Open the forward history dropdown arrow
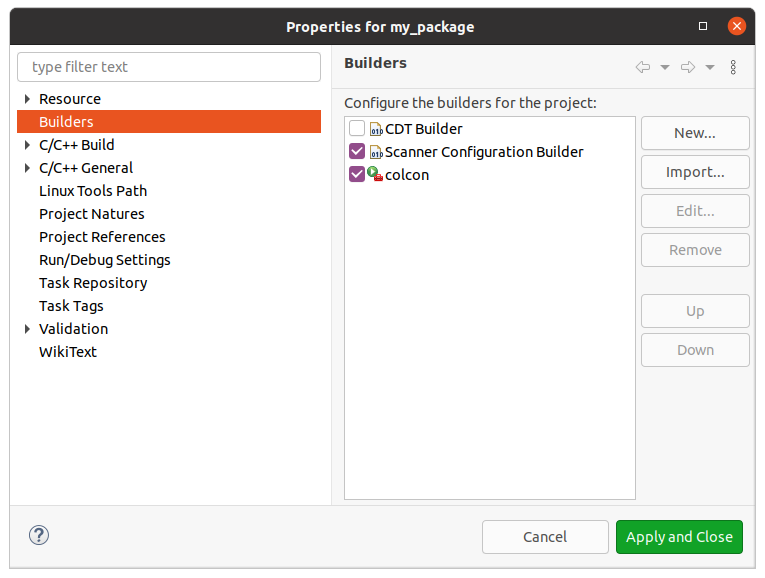This screenshot has width=765, height=578. (710, 67)
